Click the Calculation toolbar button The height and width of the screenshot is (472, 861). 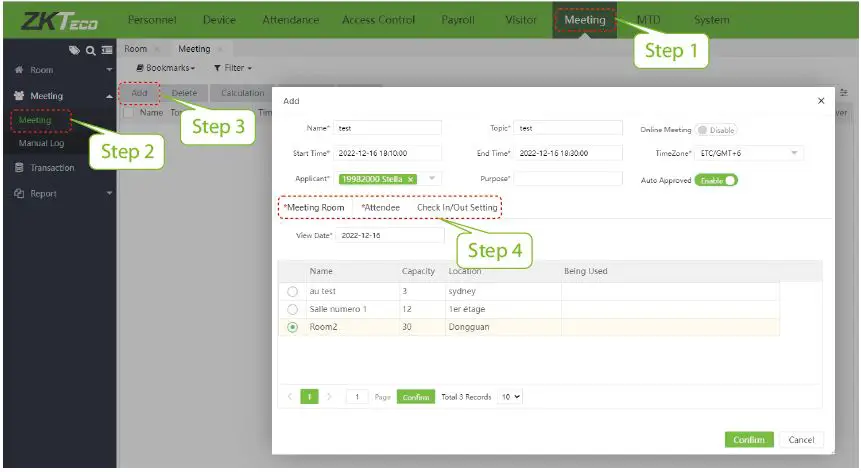coord(243,93)
